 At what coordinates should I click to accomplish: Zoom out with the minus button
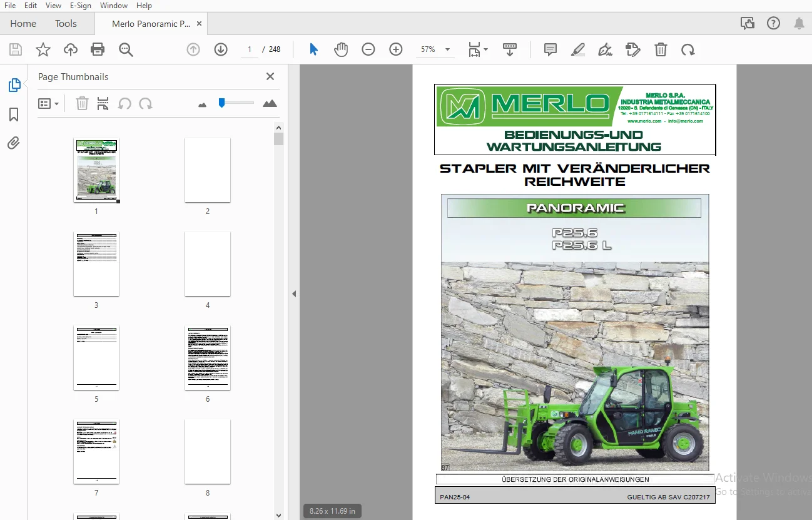(368, 49)
